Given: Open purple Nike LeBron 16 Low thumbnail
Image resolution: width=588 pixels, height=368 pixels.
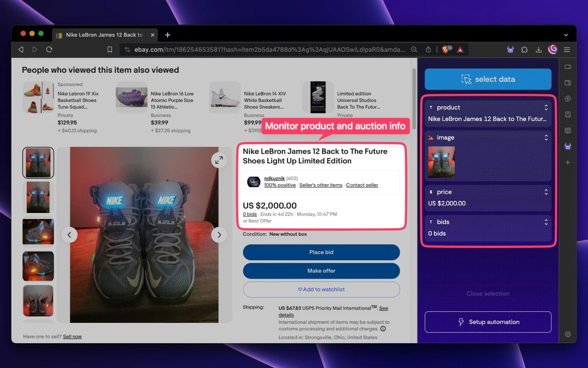Looking at the screenshot, I should 131,98.
